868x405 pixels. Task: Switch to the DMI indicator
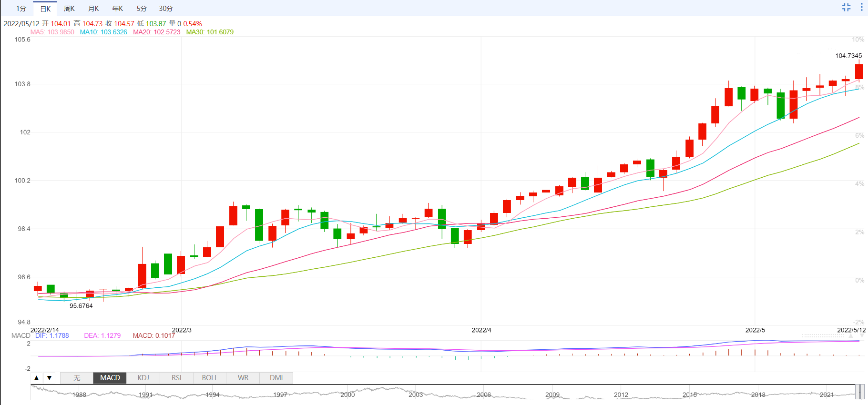click(x=276, y=378)
